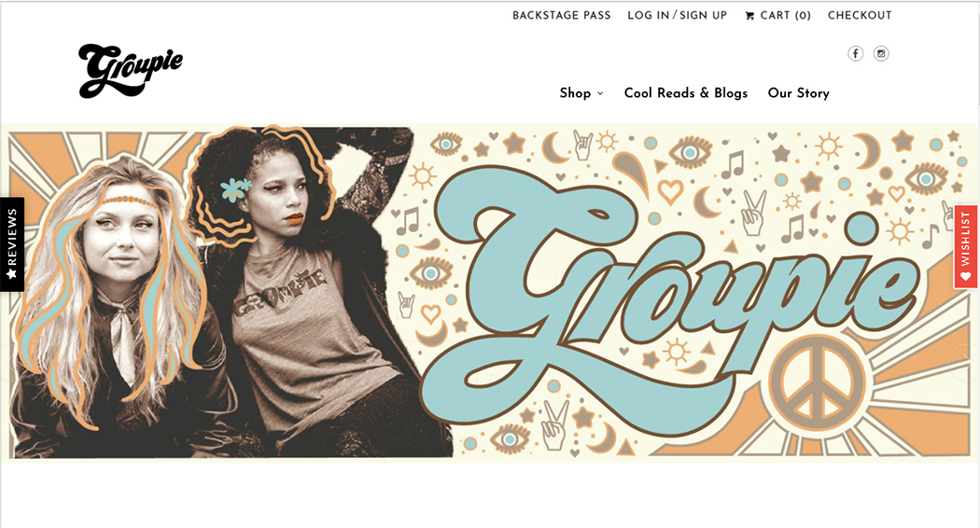Open the Instagram social icon
The height and width of the screenshot is (528, 980).
click(881, 54)
